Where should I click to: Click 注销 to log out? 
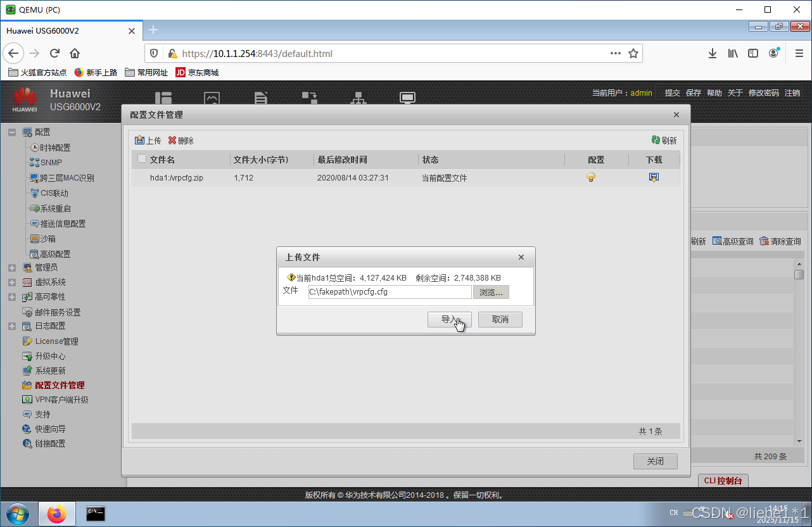click(x=792, y=93)
